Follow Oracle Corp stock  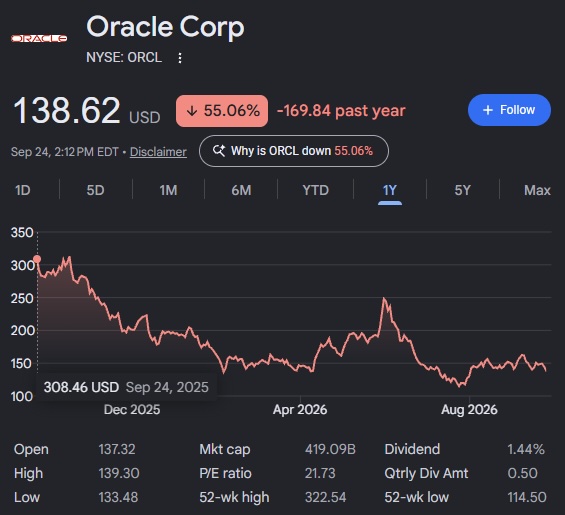509,110
